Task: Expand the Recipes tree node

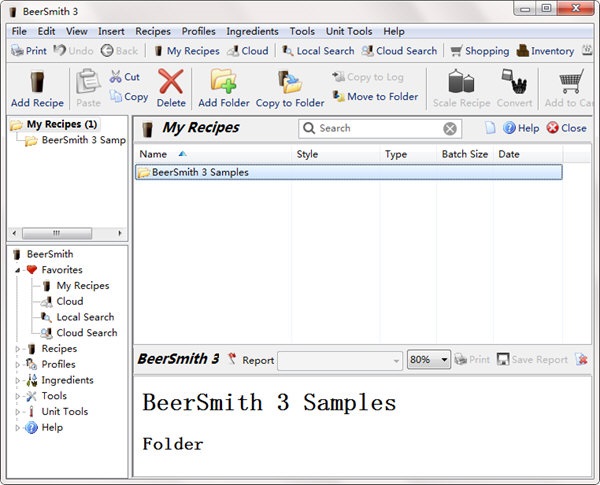Action: pos(18,349)
